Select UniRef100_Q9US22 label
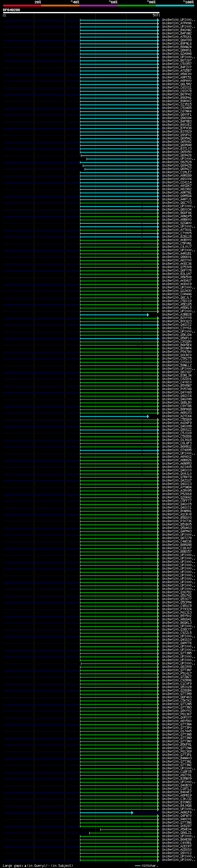This screenshot has width=197, height=868. 177,430
